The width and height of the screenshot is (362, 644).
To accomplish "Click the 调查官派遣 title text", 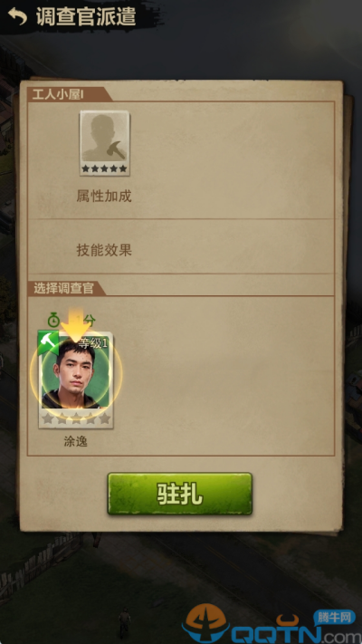I will (x=86, y=16).
